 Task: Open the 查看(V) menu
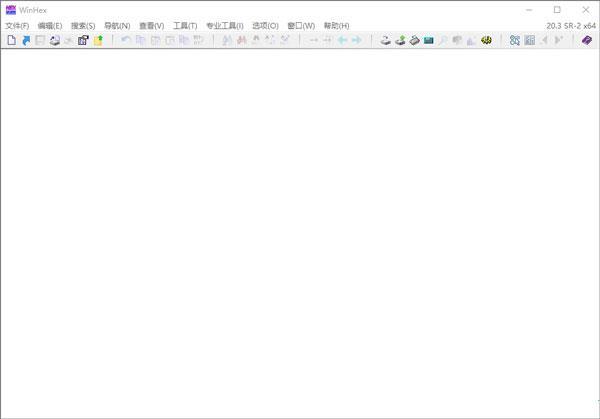[x=151, y=25]
